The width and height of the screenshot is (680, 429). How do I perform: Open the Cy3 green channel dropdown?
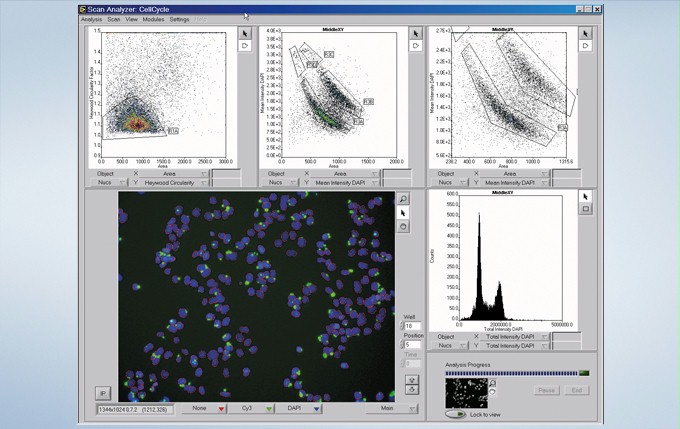click(x=252, y=408)
